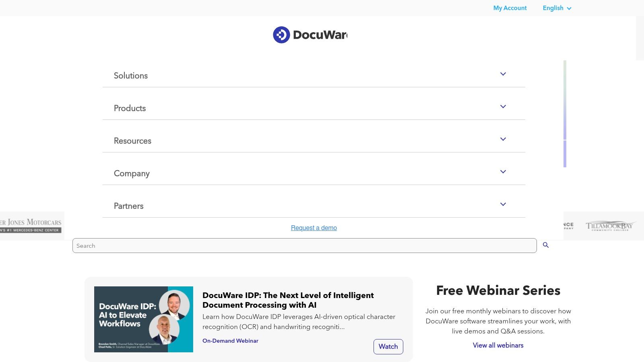This screenshot has height=362, width=644.
Task: Select the Company menu item
Action: tap(132, 173)
